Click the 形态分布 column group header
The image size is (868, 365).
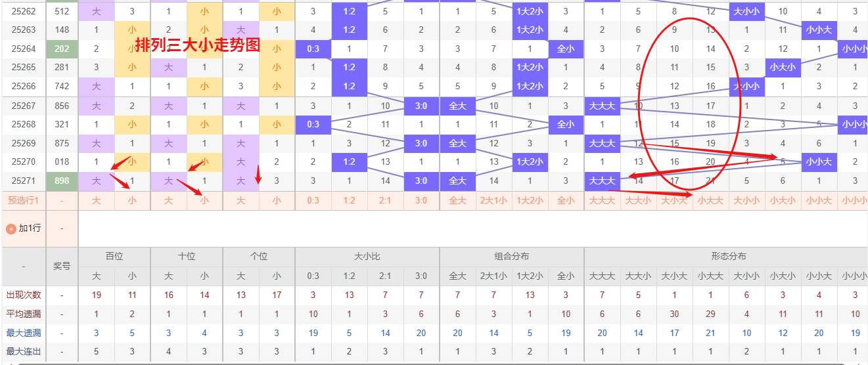click(726, 257)
